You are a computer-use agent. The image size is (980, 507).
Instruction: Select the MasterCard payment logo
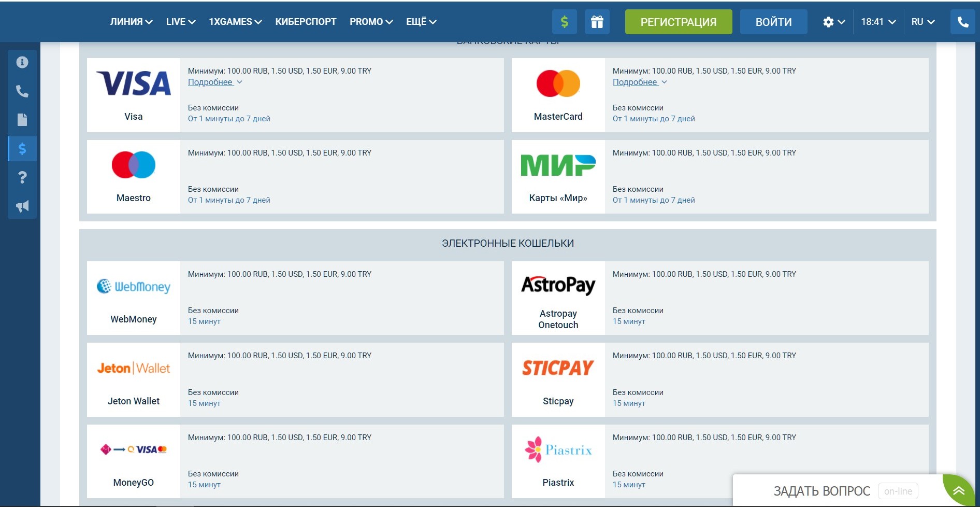coord(558,83)
